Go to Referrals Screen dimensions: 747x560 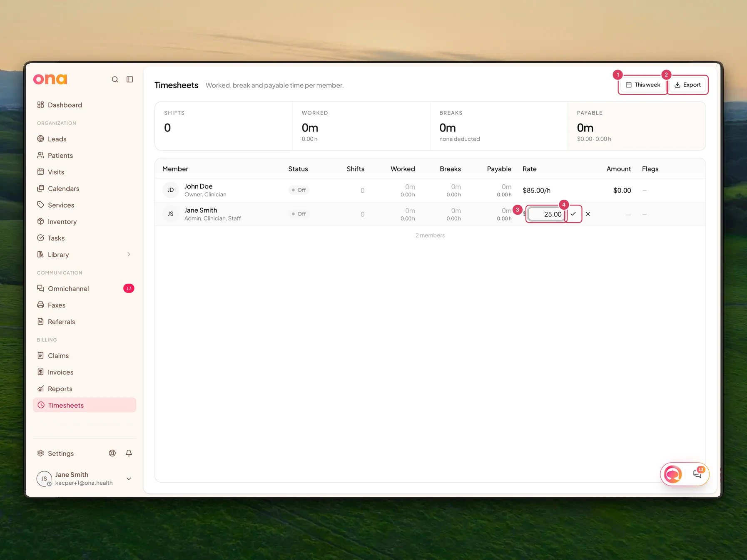(x=85, y=322)
